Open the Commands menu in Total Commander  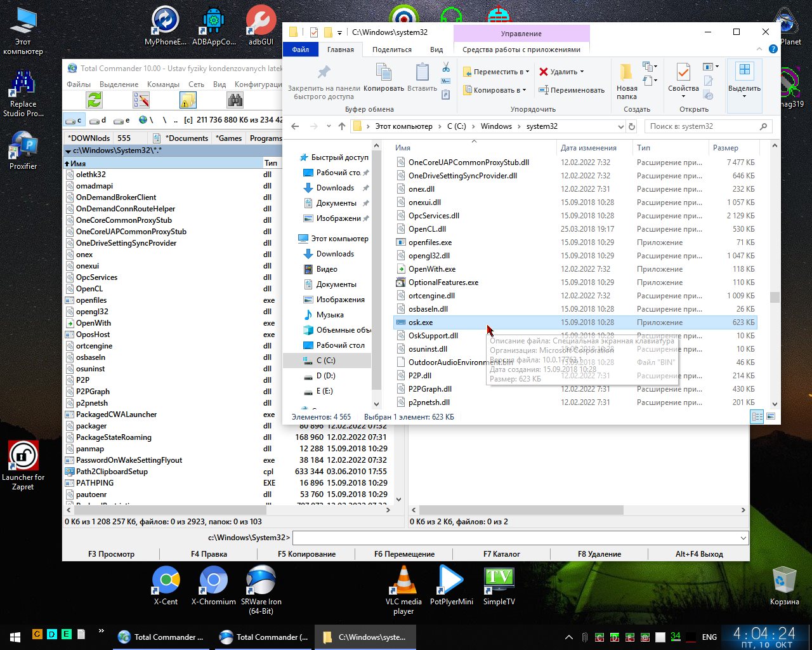click(163, 84)
